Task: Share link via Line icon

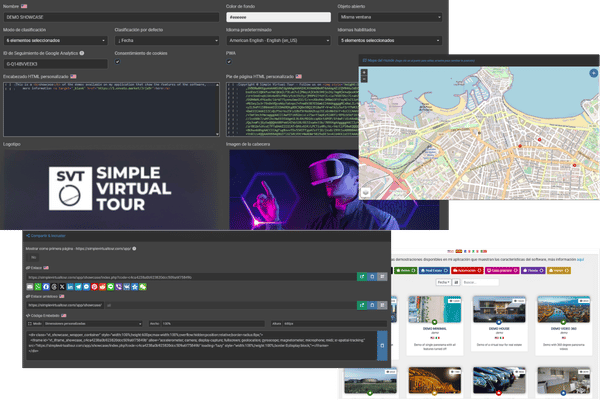Action: (x=110, y=287)
